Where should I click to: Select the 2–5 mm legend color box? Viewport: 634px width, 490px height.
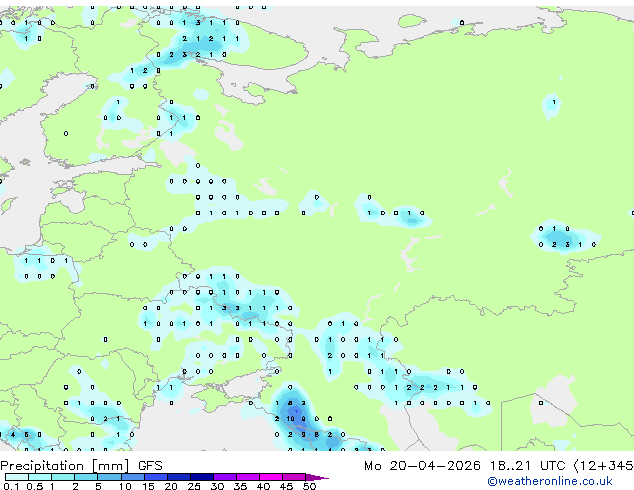(86, 477)
